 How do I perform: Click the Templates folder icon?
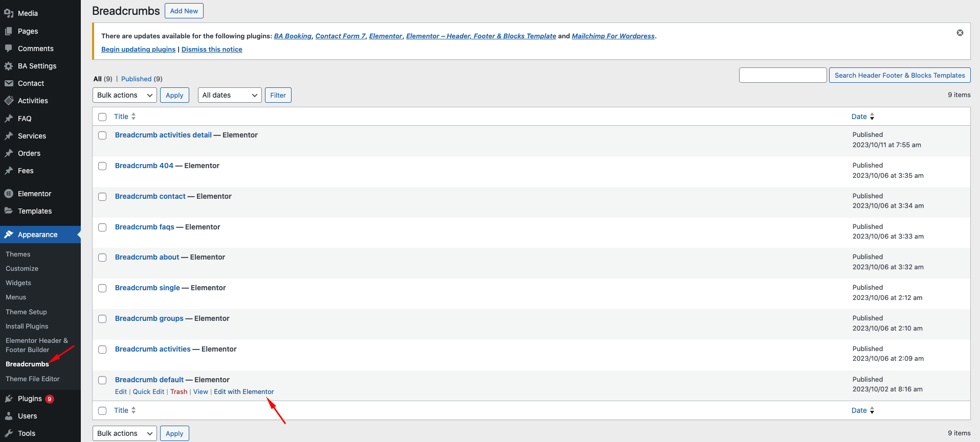pyautogui.click(x=9, y=211)
